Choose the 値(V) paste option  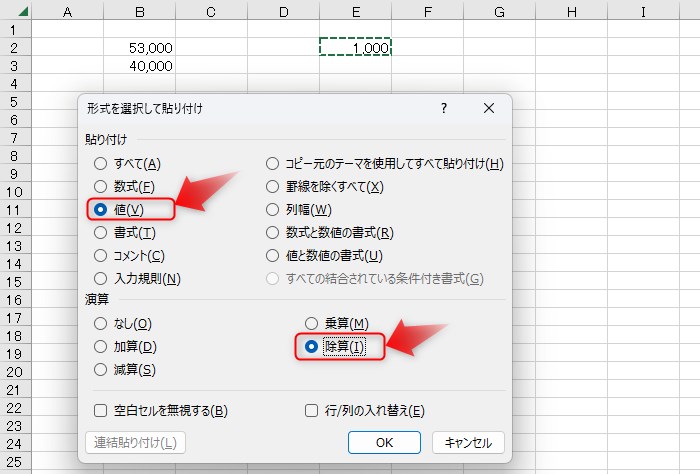119,210
